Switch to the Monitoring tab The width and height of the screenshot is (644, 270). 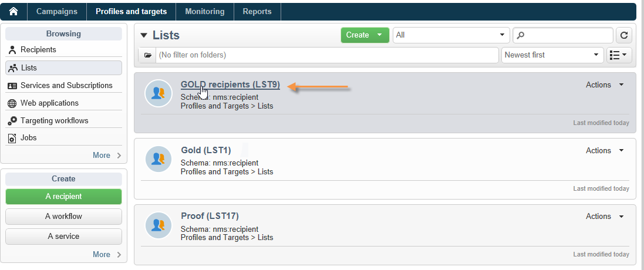tap(204, 12)
